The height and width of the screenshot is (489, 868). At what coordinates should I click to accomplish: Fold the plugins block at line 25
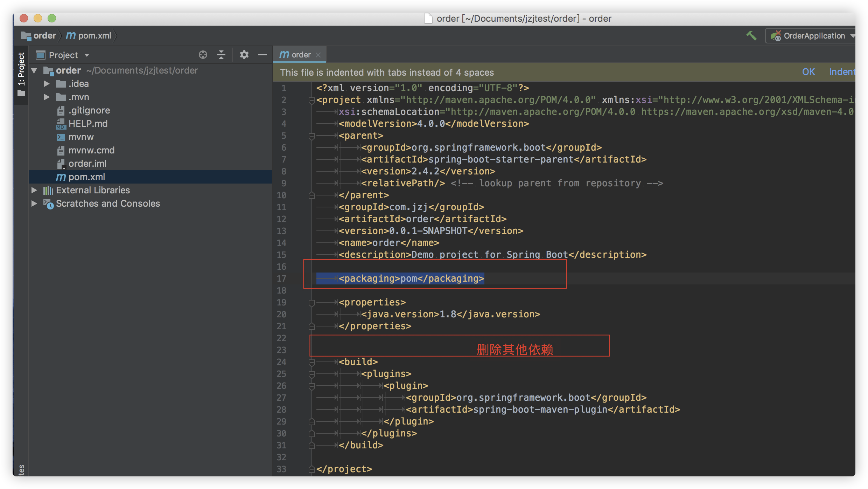(311, 374)
